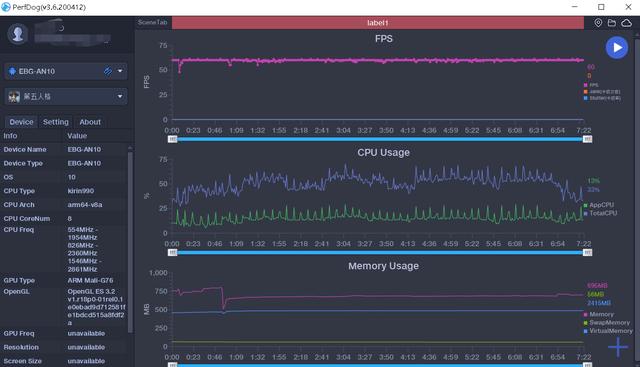The image size is (640, 367).
Task: Expand the EBG-AN10 device dropdown
Action: click(x=120, y=71)
